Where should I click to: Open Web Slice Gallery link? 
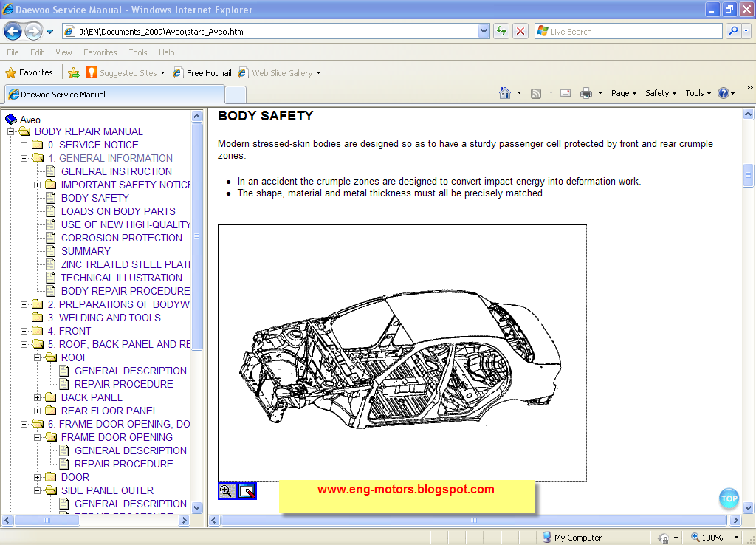(x=279, y=73)
